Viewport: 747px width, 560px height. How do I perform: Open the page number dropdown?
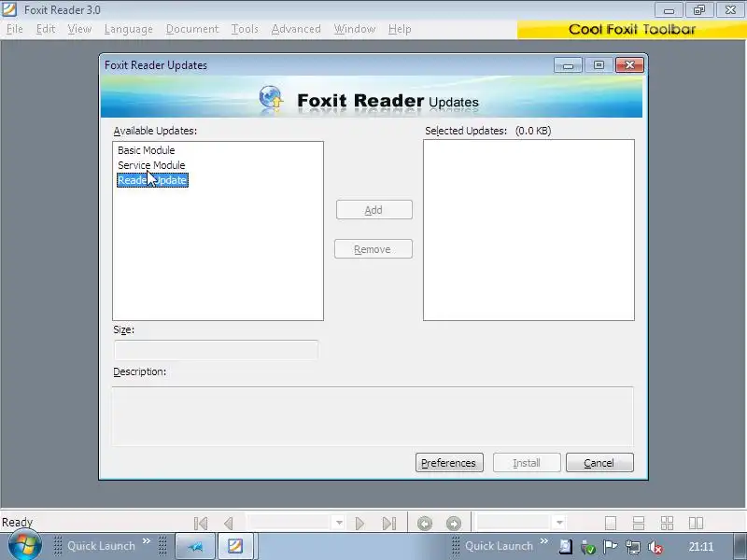pyautogui.click(x=339, y=523)
